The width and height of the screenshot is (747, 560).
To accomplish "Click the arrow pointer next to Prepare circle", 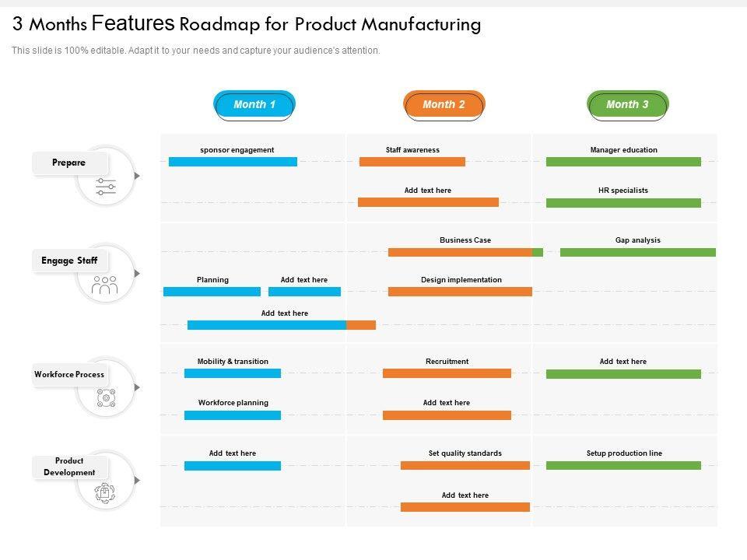I will click(x=138, y=176).
